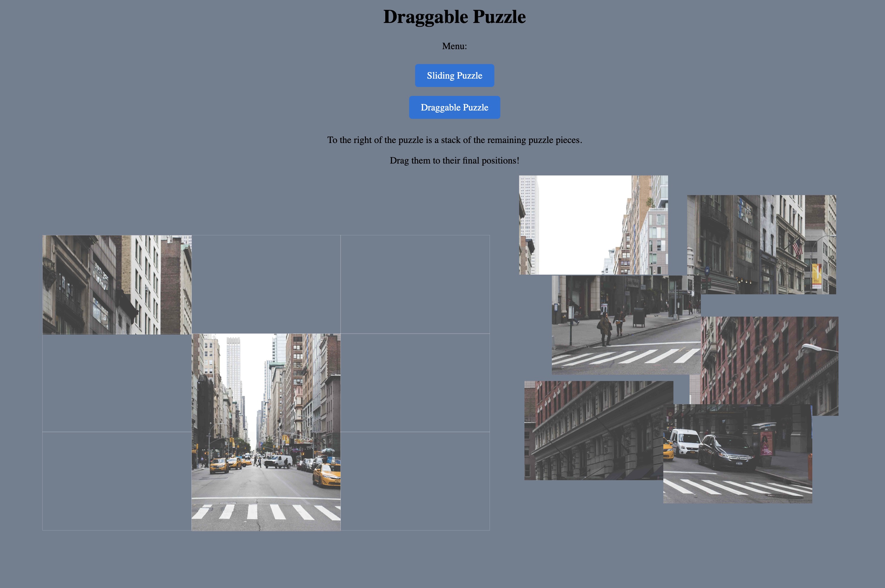This screenshot has width=885, height=588.
Task: Click the Draggable Puzzle page heading
Action: click(454, 17)
